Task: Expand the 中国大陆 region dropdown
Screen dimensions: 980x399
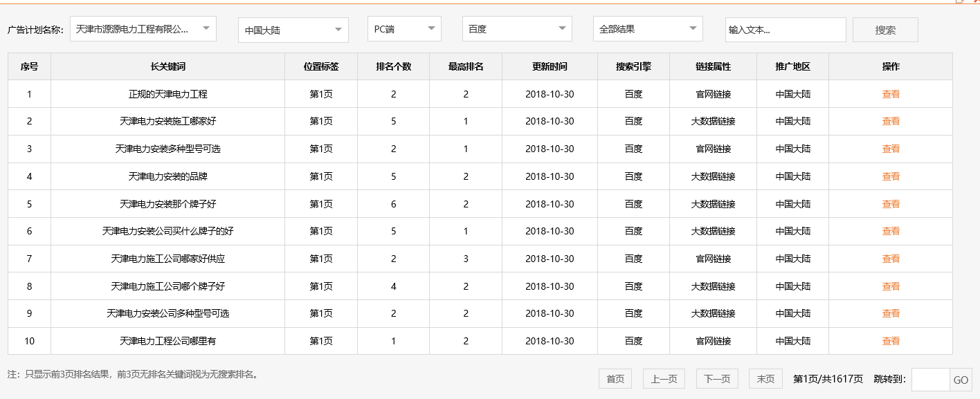Action: [291, 29]
